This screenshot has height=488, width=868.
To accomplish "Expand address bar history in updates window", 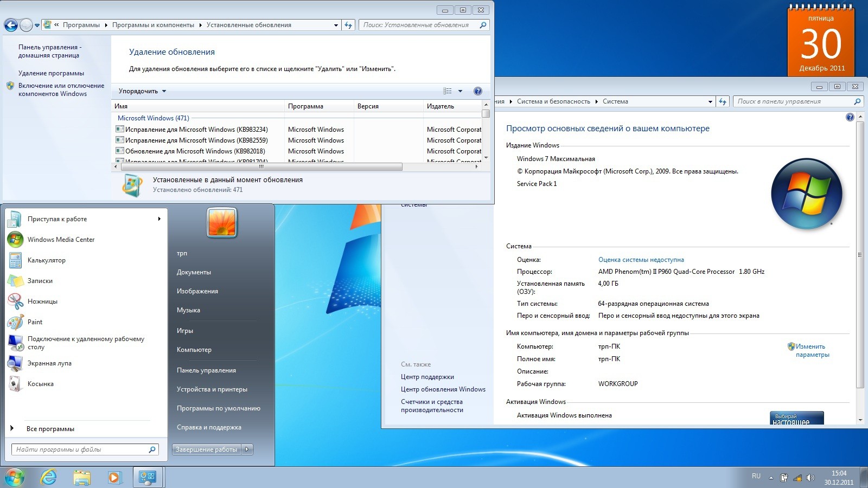I will [336, 25].
